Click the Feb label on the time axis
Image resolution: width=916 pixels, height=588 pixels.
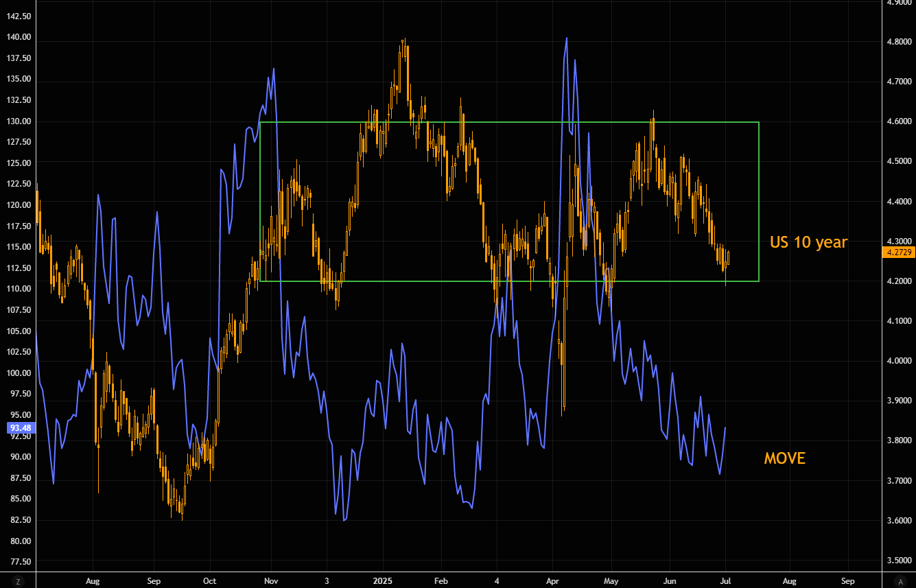[441, 580]
